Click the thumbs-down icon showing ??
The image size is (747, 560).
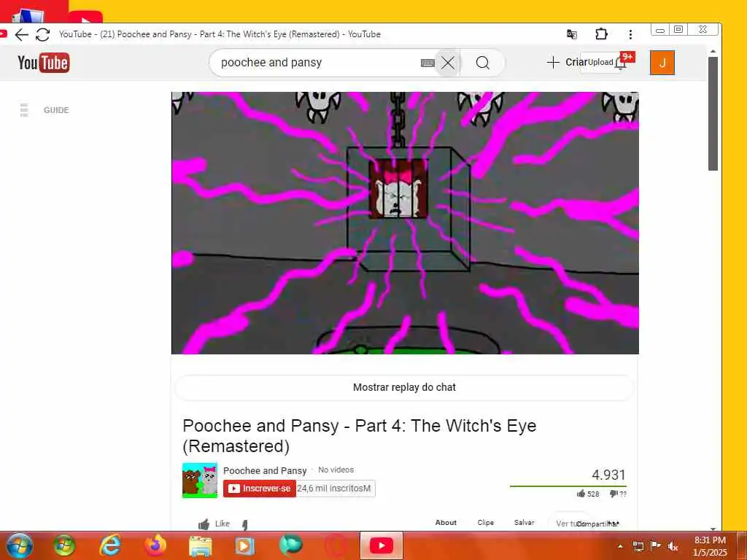614,494
